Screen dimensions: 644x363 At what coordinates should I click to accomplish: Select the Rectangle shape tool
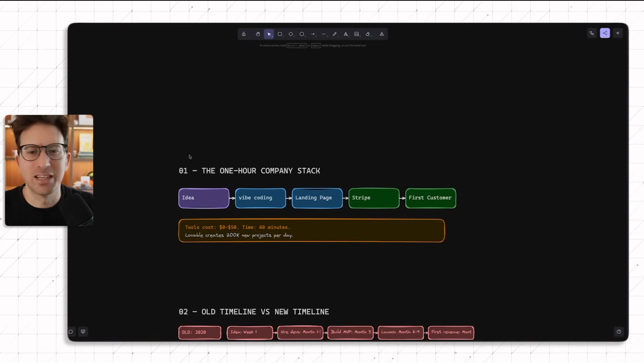pyautogui.click(x=280, y=34)
